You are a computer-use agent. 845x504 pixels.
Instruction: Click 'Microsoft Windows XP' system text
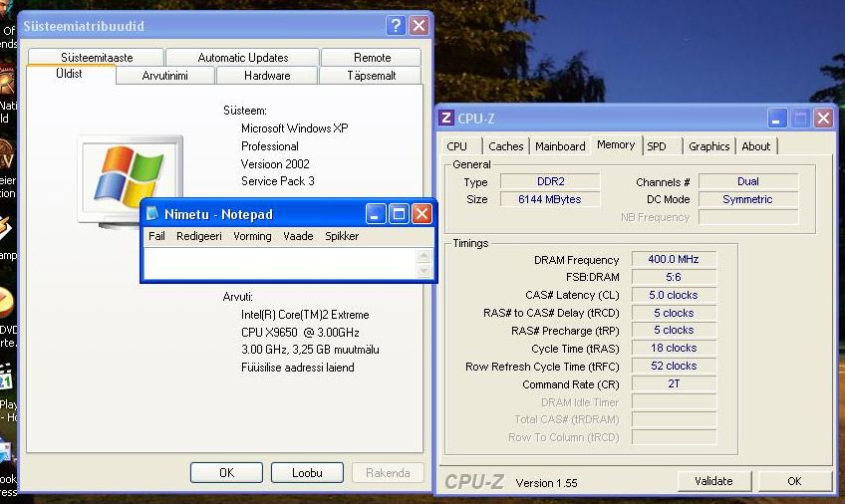tap(294, 128)
